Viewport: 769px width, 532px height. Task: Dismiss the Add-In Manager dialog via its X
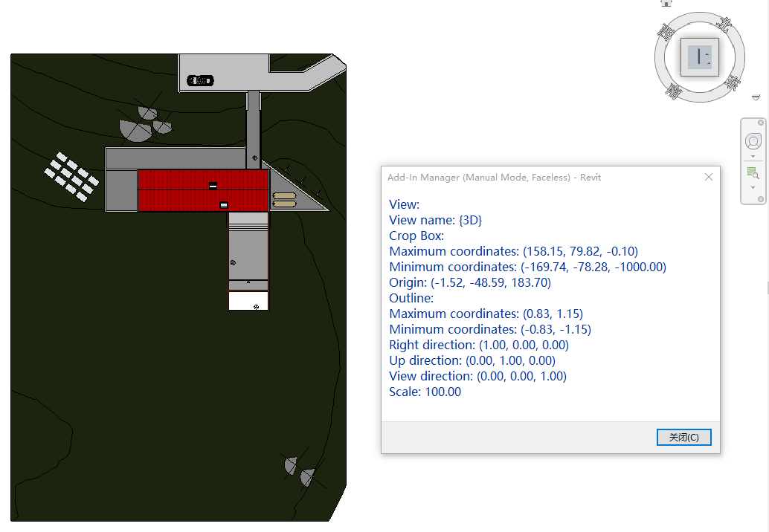pyautogui.click(x=708, y=177)
